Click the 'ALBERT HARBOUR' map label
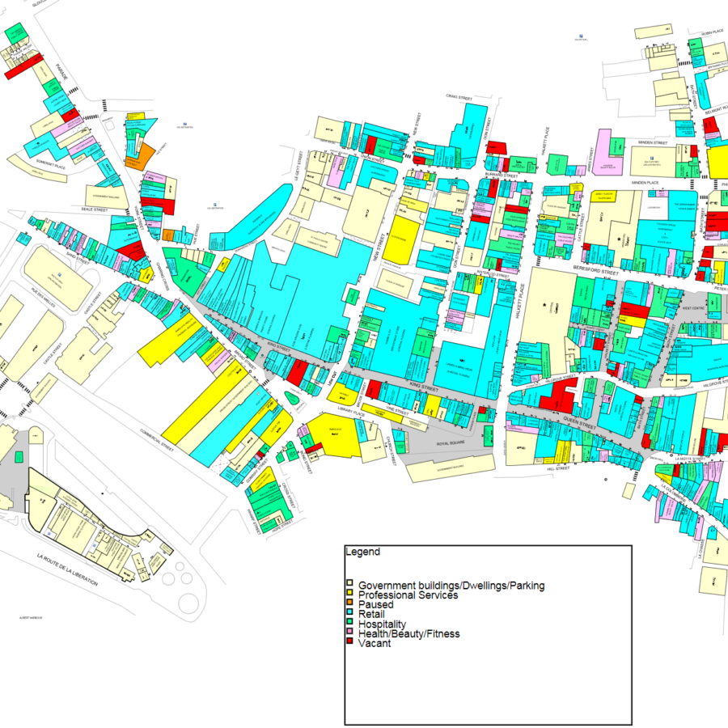 pyautogui.click(x=31, y=617)
